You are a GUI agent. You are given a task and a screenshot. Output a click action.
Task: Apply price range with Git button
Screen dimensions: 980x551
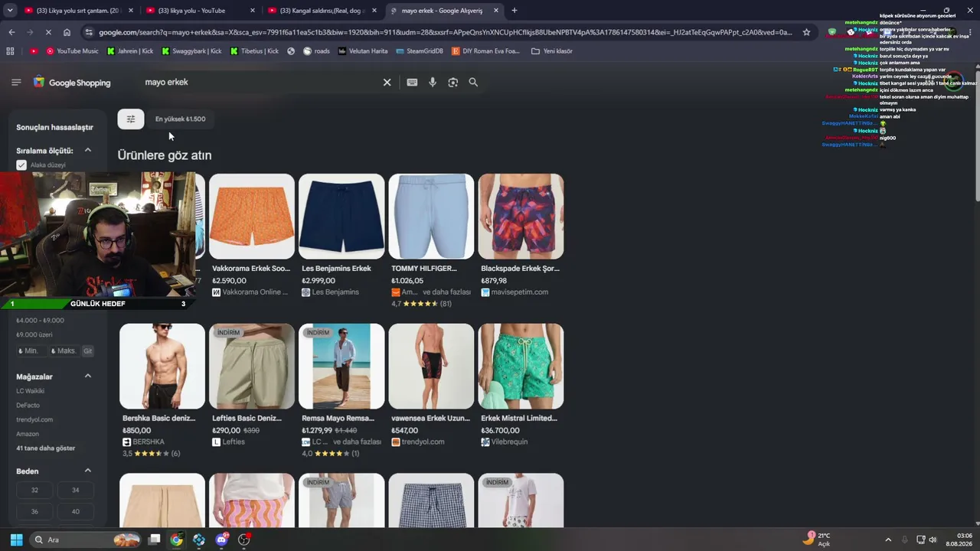(x=88, y=351)
